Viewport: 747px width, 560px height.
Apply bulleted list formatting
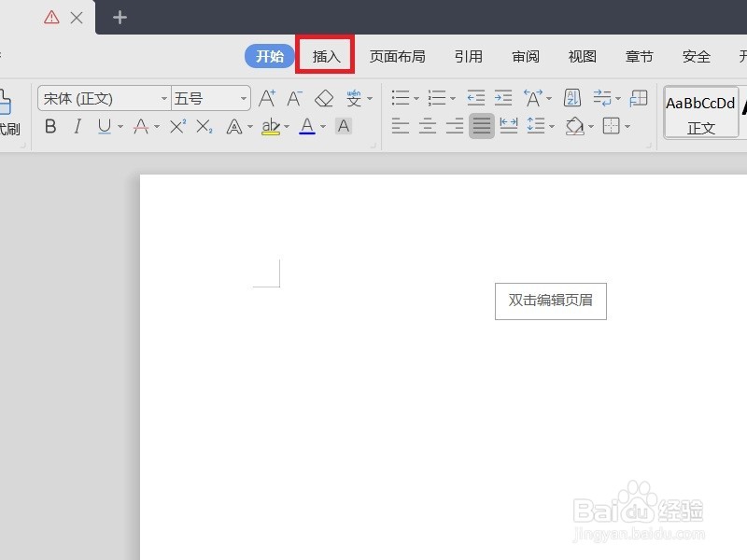tap(401, 98)
